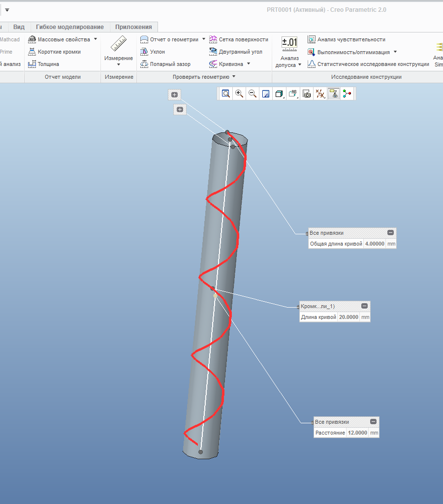Click the Refit view icon in the graphics toolbar
443x504 pixels.
(226, 94)
